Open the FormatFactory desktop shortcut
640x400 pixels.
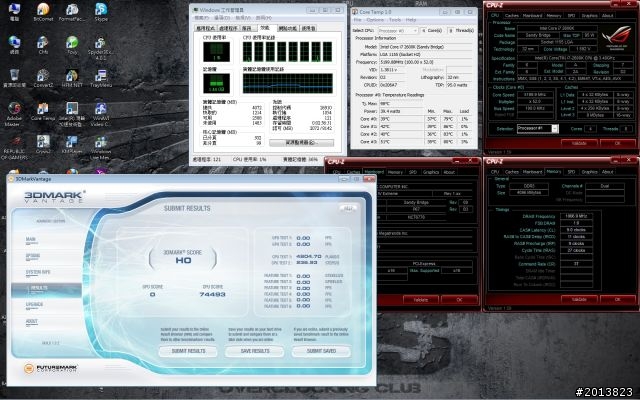pyautogui.click(x=72, y=12)
